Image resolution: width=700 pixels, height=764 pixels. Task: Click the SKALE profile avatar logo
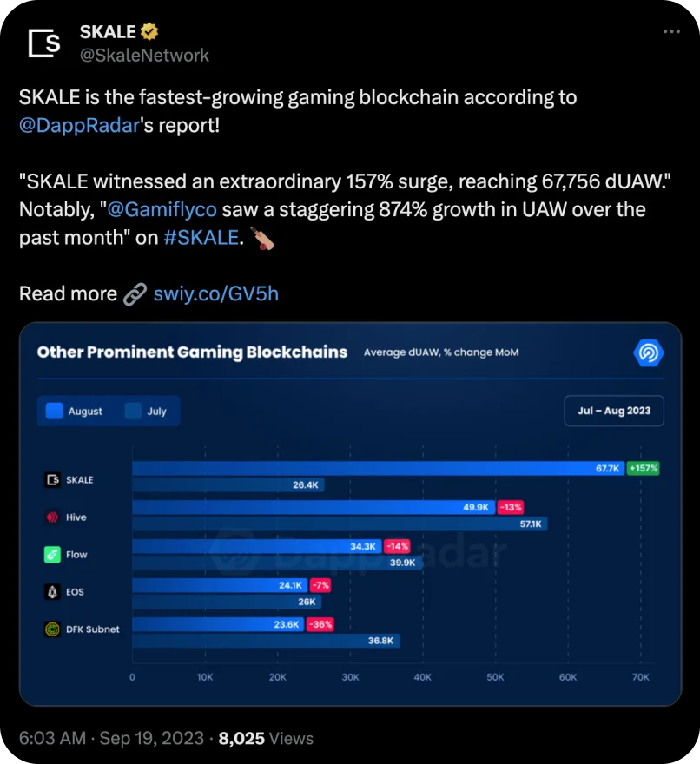[x=44, y=43]
